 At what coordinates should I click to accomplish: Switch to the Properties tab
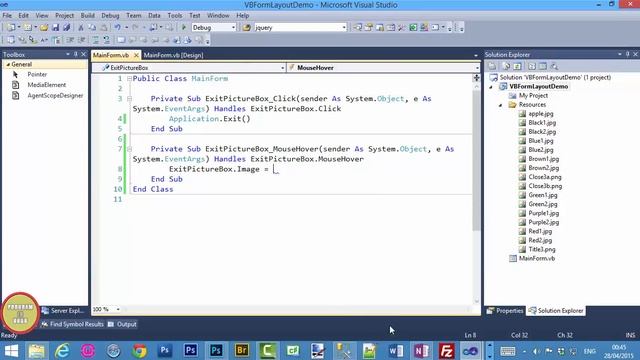click(x=505, y=311)
